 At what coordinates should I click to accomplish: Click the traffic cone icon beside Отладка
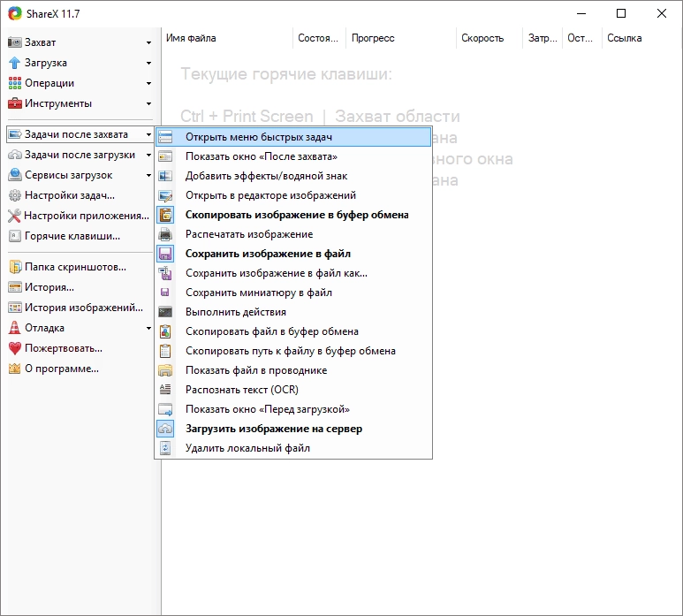coord(15,328)
